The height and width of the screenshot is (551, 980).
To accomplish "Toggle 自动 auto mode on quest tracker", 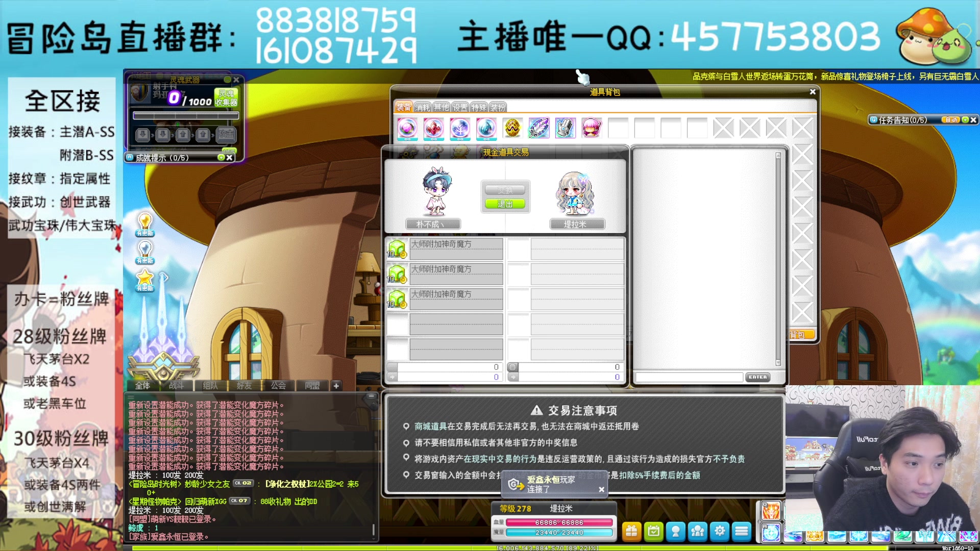I will (950, 120).
